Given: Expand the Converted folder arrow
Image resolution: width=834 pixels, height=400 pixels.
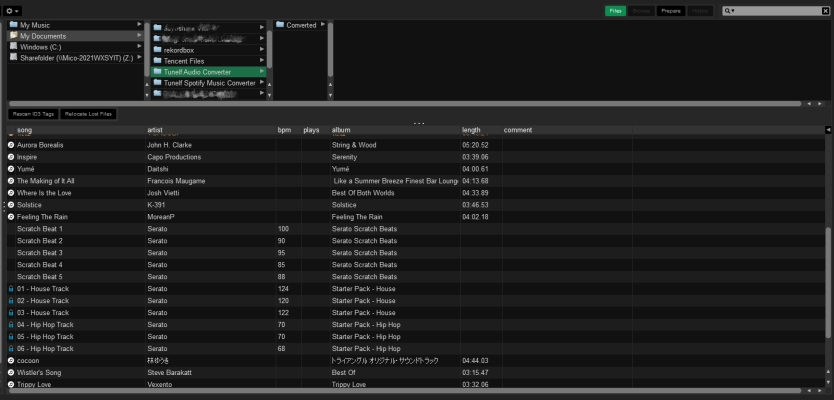Looking at the screenshot, I should pyautogui.click(x=323, y=24).
